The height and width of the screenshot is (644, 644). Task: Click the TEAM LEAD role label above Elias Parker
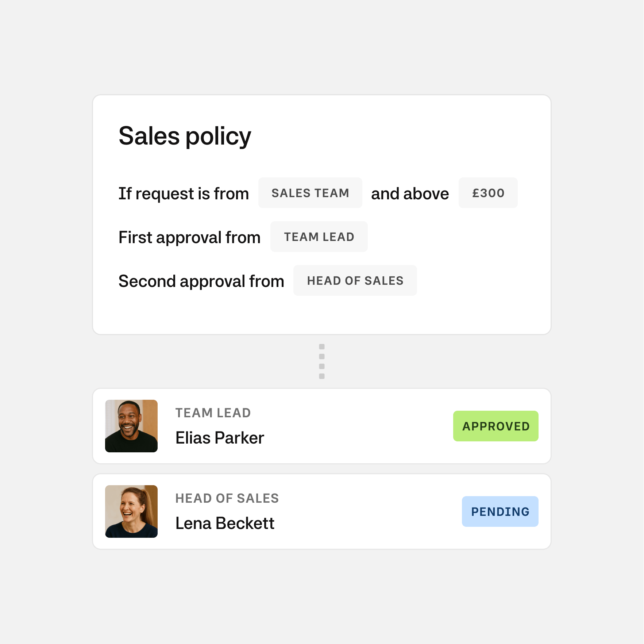(x=213, y=413)
